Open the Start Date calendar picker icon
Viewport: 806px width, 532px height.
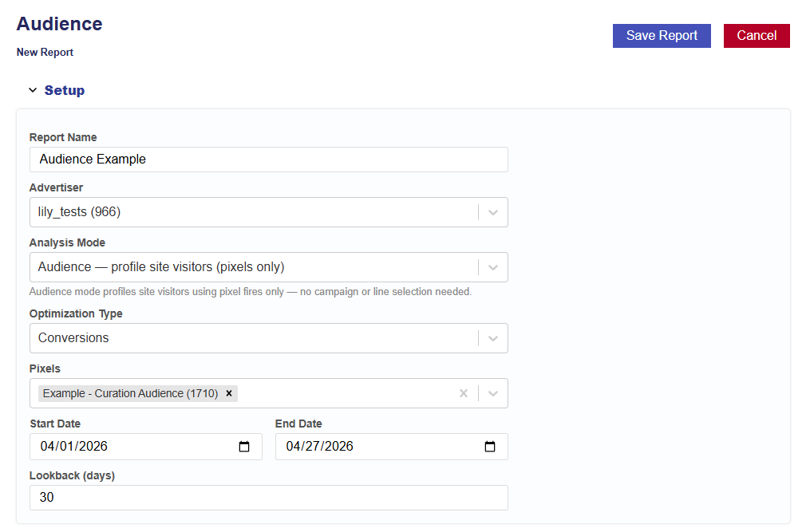click(x=245, y=447)
